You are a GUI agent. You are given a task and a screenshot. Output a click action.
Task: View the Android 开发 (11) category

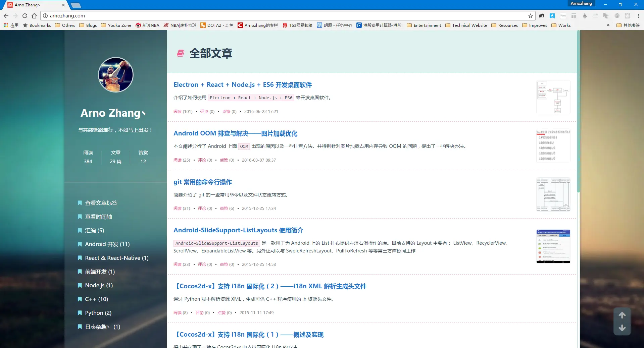(107, 244)
